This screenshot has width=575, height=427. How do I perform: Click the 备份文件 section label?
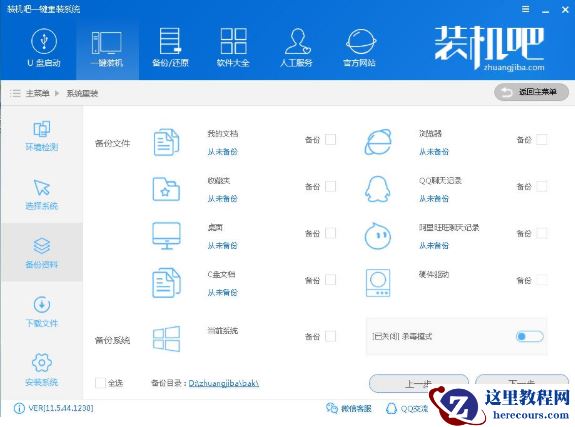pyautogui.click(x=112, y=143)
